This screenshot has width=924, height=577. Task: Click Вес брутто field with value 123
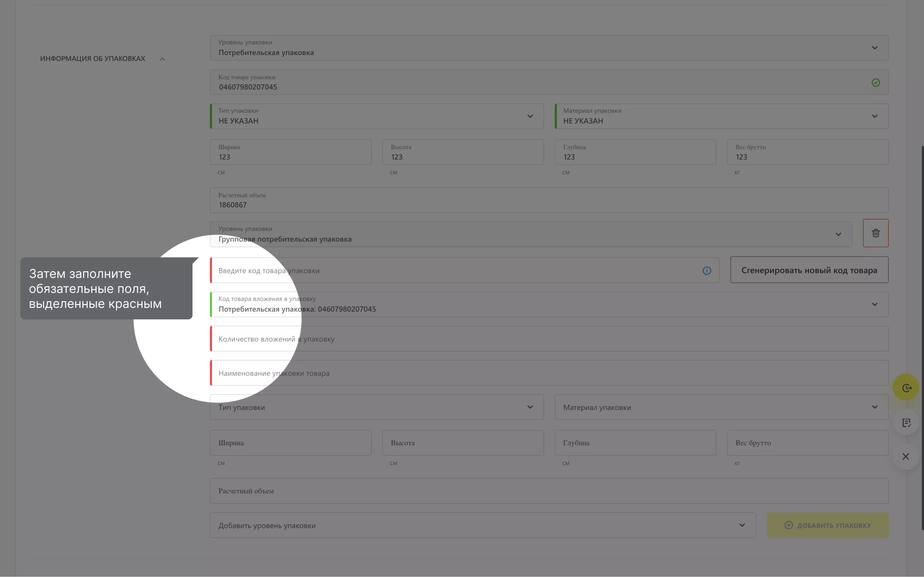pos(808,152)
